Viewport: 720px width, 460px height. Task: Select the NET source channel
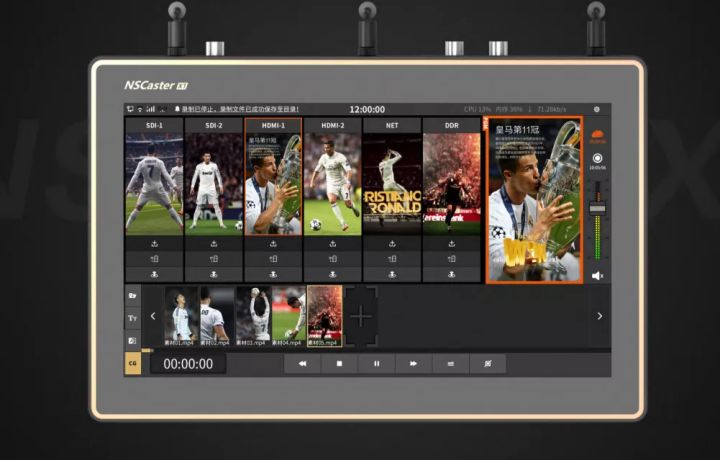391,126
